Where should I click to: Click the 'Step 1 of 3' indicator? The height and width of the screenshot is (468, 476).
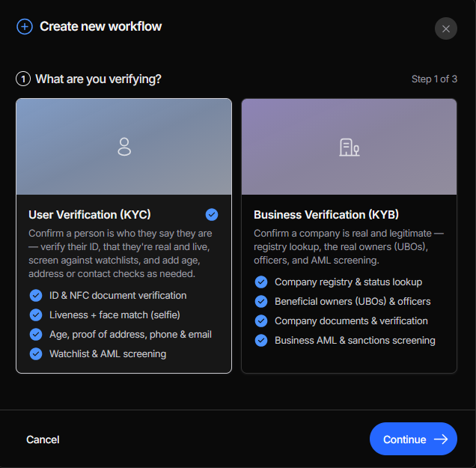434,79
